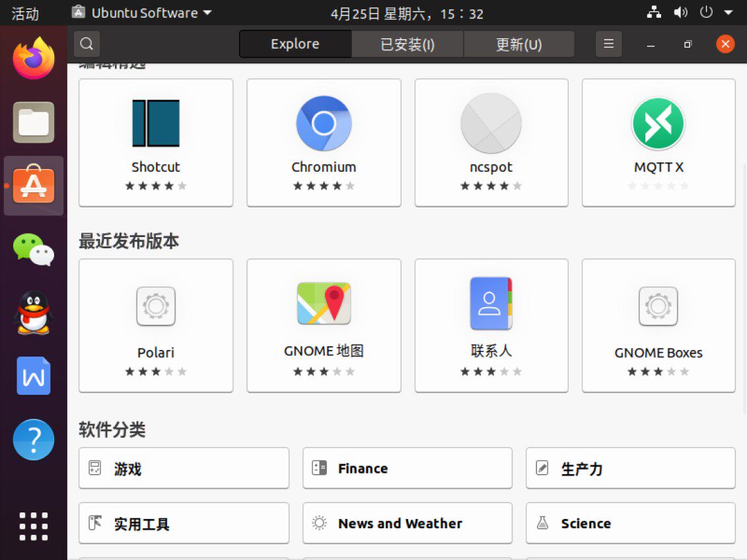Open the search button in header bar

point(87,44)
